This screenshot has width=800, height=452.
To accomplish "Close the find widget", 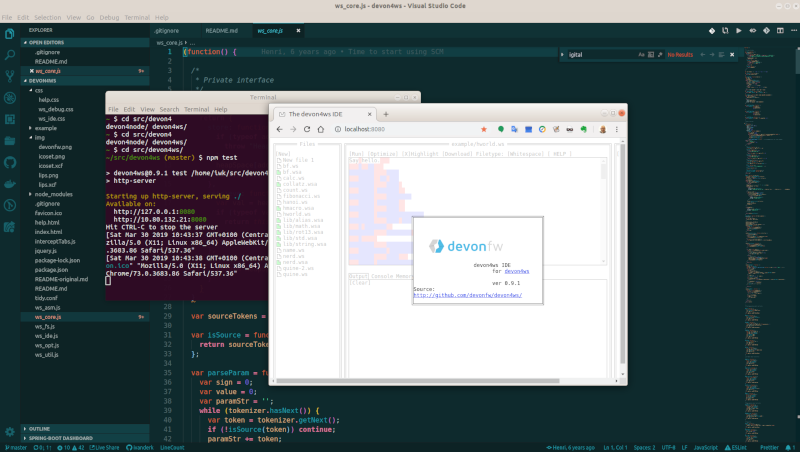I will tap(732, 55).
